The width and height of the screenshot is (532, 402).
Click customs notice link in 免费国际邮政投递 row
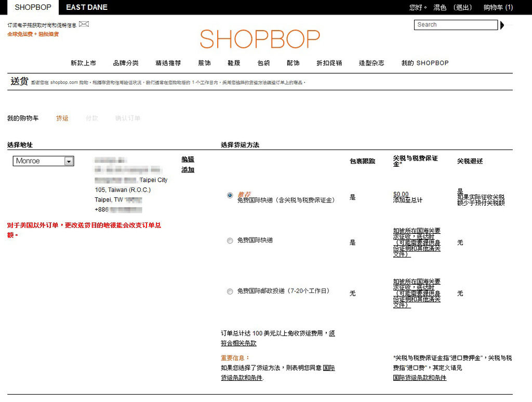point(417,293)
